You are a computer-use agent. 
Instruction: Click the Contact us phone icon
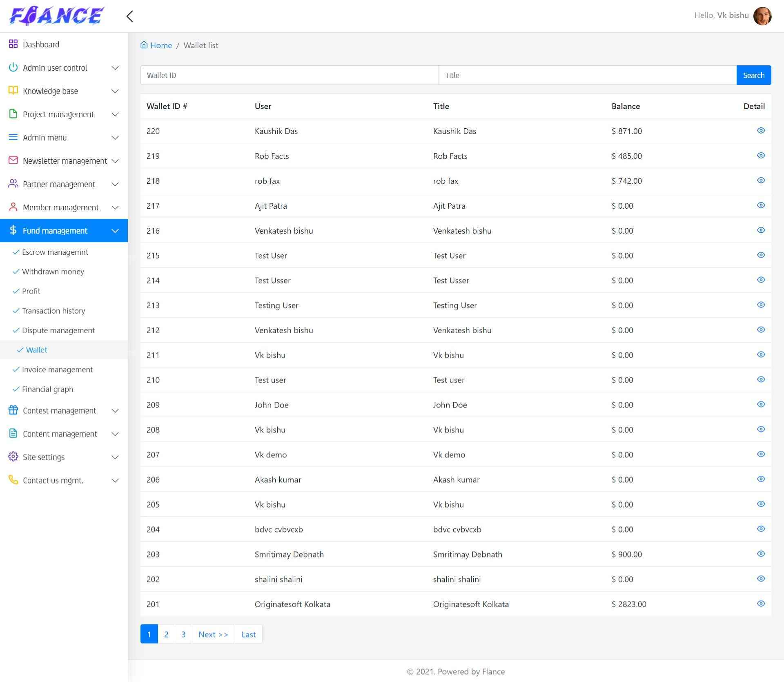(x=13, y=480)
